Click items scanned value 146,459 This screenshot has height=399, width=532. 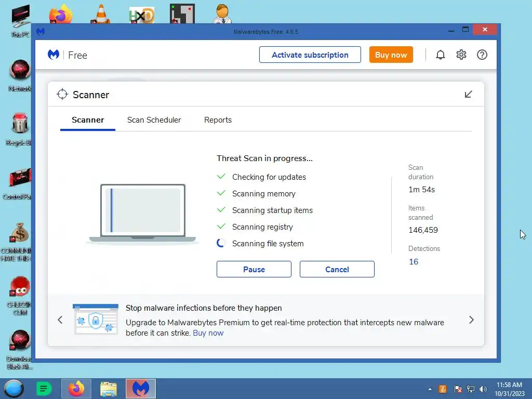pos(423,230)
